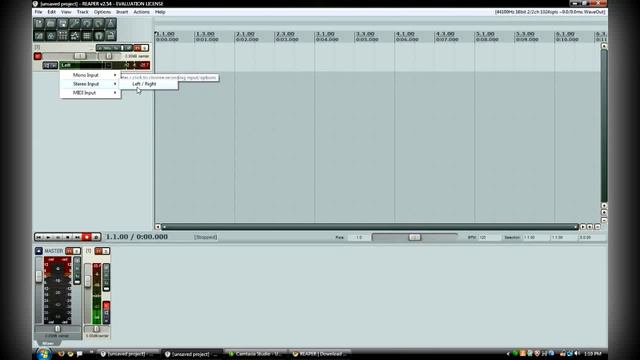Open the File menu

(38, 12)
